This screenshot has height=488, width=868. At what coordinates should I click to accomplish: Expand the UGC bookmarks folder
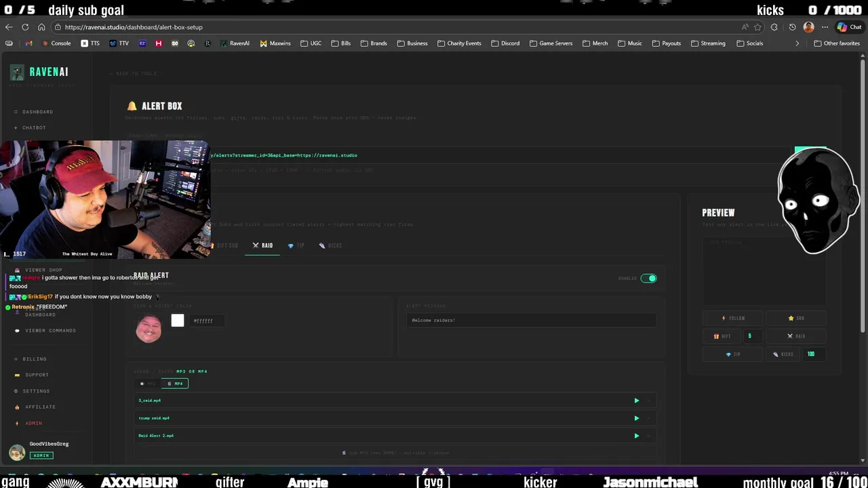point(311,43)
